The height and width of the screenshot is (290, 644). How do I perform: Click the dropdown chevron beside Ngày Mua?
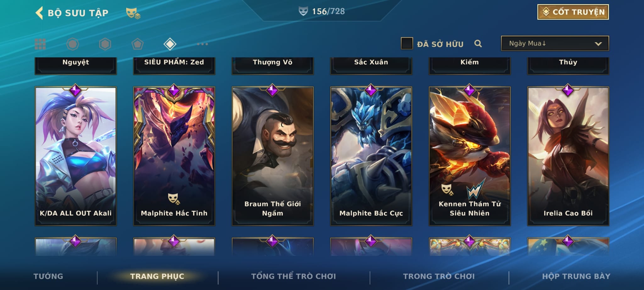coord(598,44)
